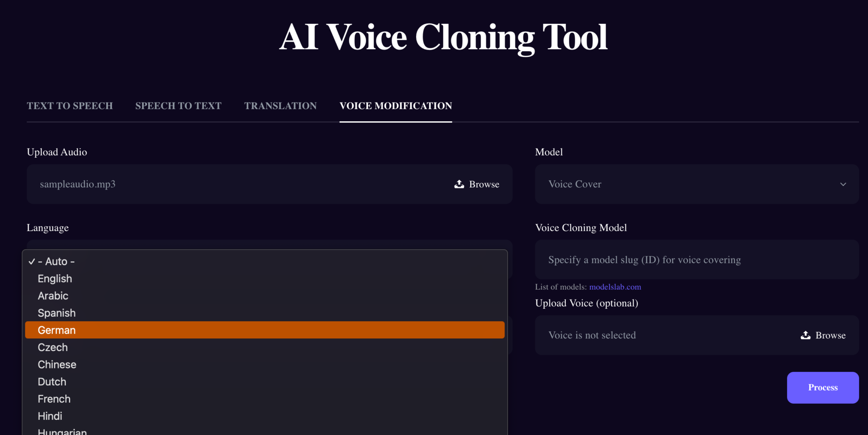
Task: Reset language back to Auto
Action: click(56, 261)
